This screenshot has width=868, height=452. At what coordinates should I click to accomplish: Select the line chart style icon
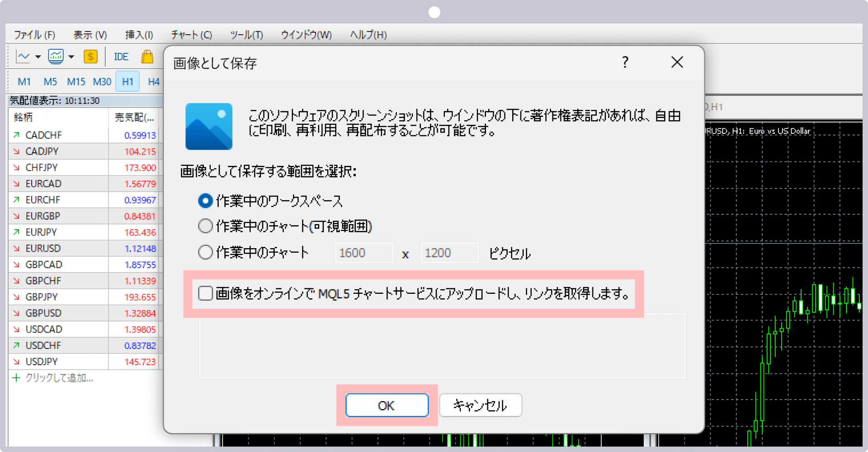23,56
